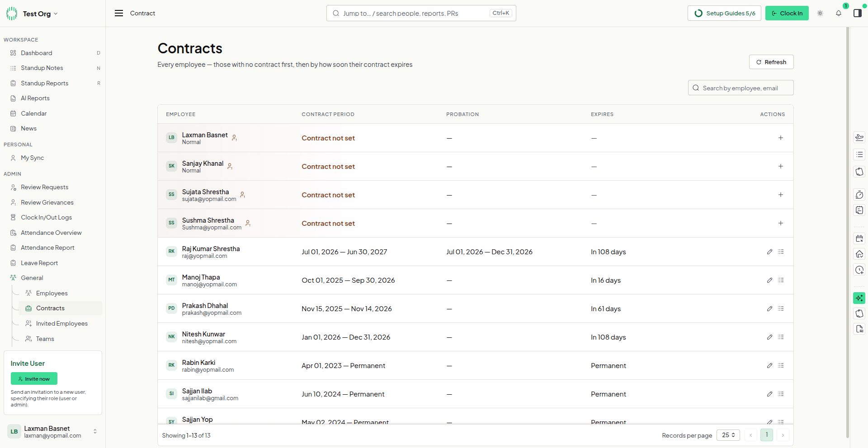
Task: Open Clock In/Out Logs
Action: (x=53, y=217)
